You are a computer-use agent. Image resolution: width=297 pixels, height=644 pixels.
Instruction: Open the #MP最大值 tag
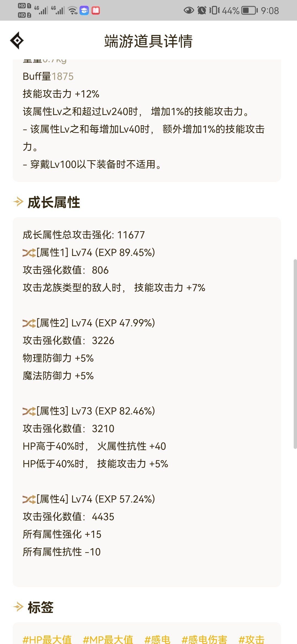pos(108,639)
